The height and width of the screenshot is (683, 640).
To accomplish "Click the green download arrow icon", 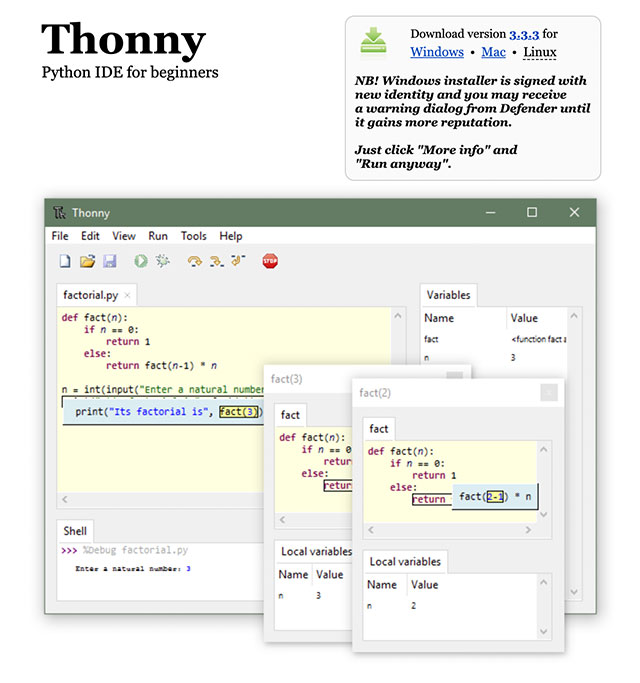I will click(374, 41).
